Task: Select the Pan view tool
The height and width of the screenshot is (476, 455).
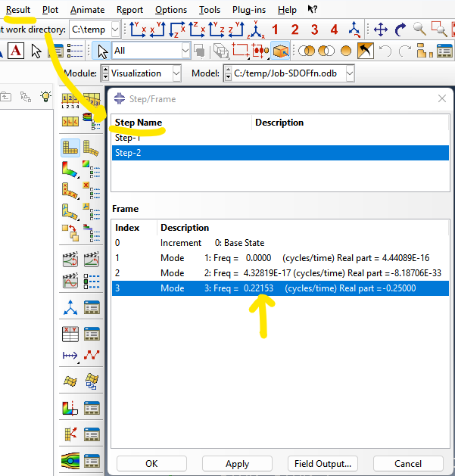Action: pyautogui.click(x=381, y=30)
